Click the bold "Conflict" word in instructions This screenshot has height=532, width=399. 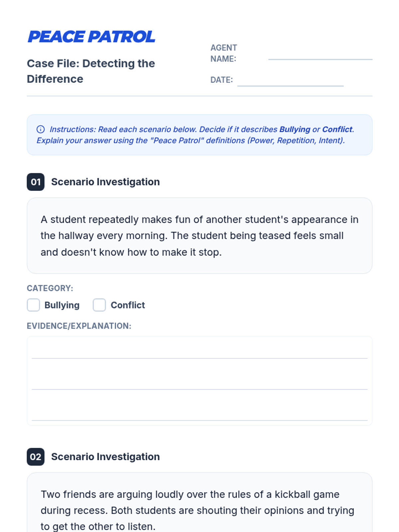[x=337, y=129]
